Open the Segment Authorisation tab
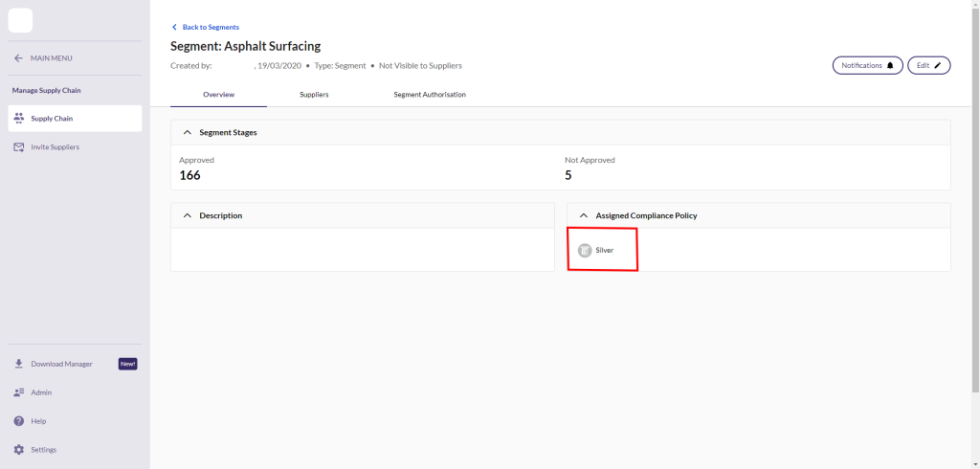 click(430, 95)
